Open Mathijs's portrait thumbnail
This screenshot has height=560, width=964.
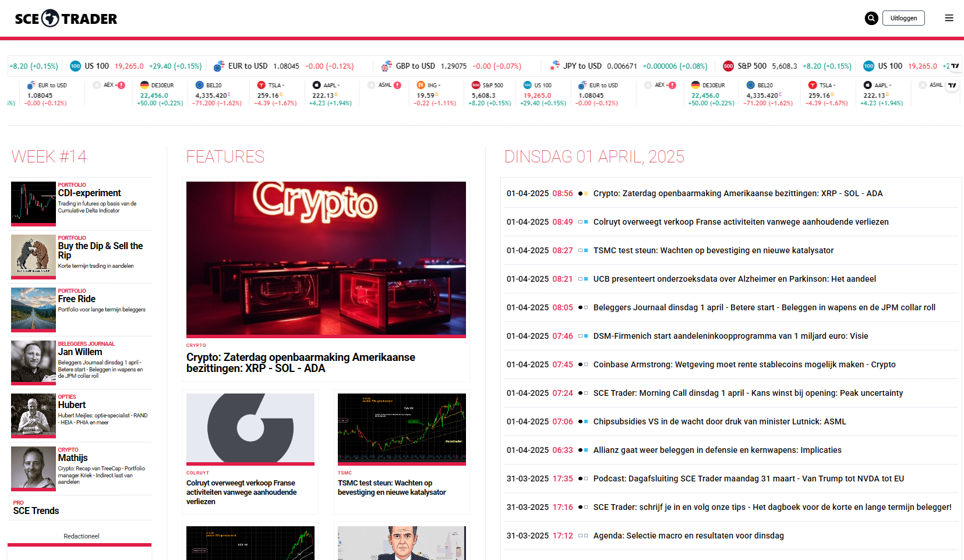coord(33,469)
